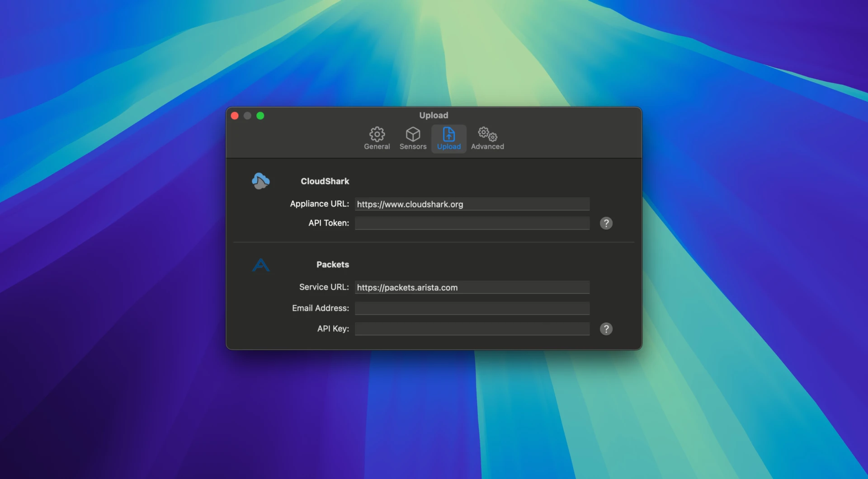Image resolution: width=868 pixels, height=479 pixels.
Task: Click the Upload window title text
Action: (x=434, y=115)
